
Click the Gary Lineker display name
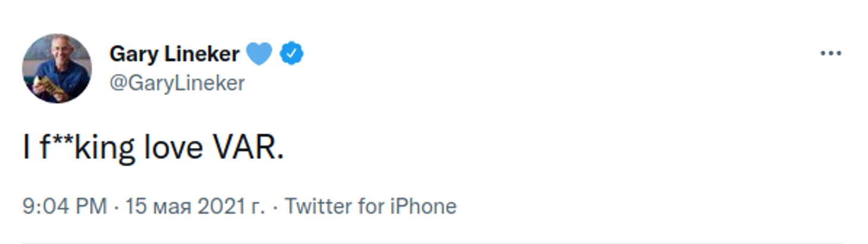174,54
